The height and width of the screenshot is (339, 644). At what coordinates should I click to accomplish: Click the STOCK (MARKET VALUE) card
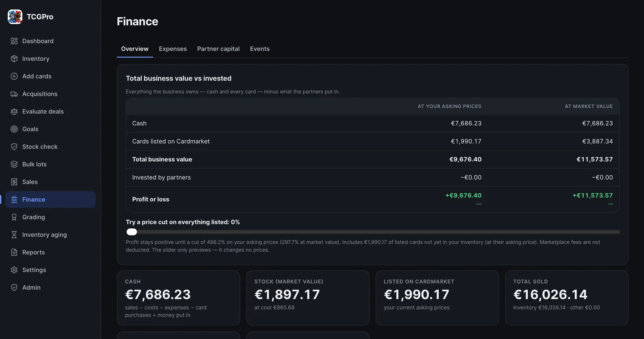click(x=308, y=298)
